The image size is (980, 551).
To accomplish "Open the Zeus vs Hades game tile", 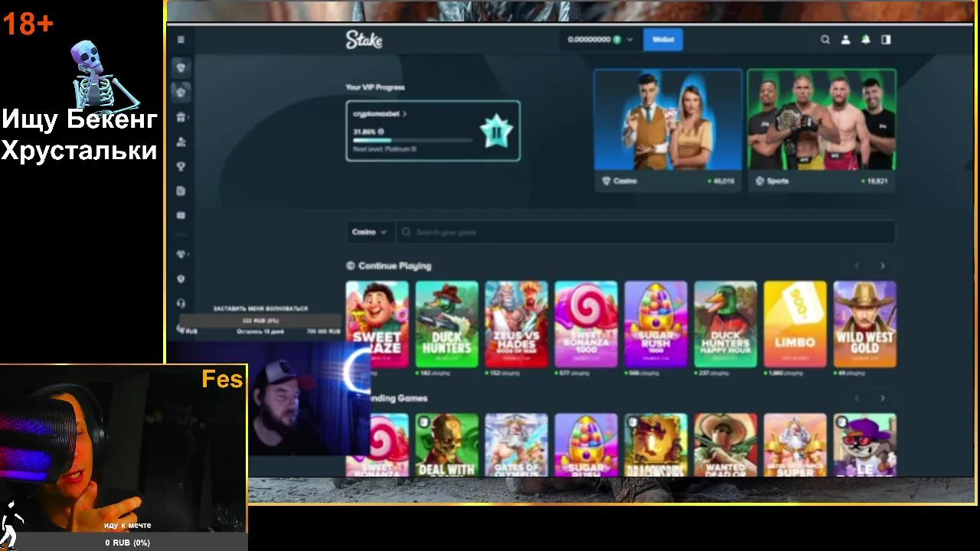I will coord(516,324).
